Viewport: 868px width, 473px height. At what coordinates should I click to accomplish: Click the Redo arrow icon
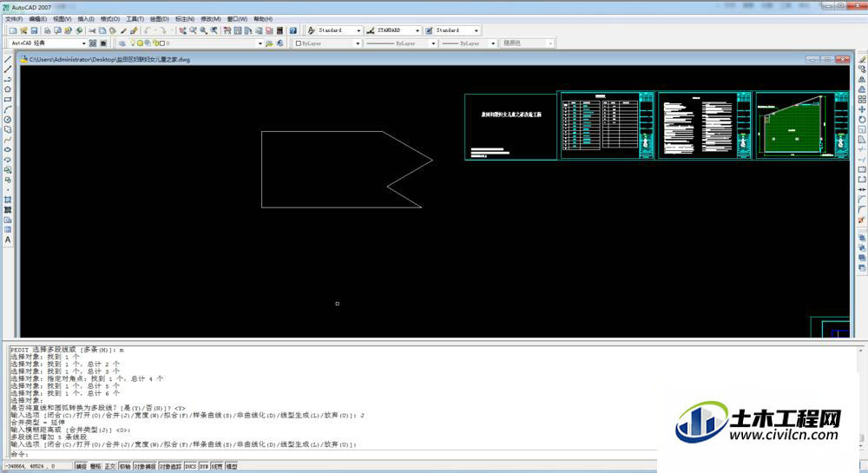pos(163,30)
